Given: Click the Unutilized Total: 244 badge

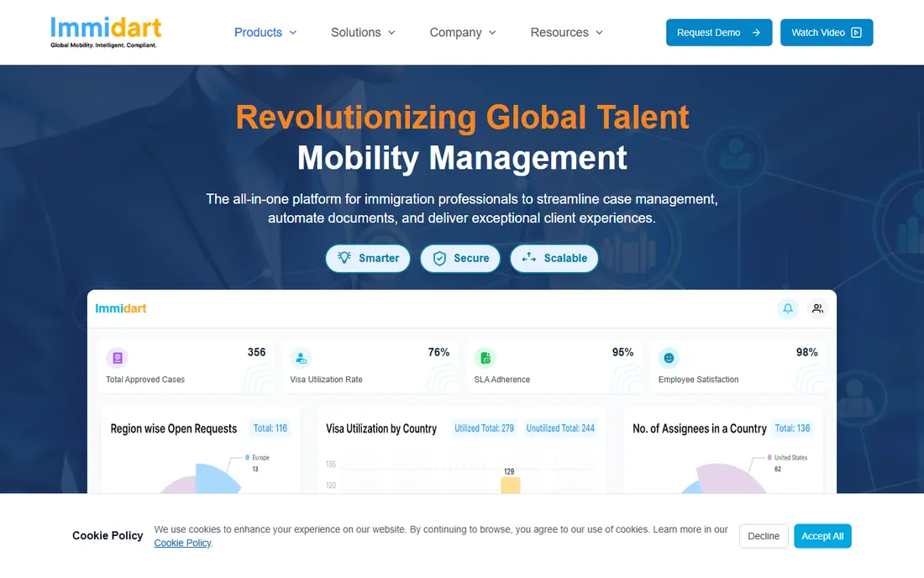Looking at the screenshot, I should click(x=560, y=428).
